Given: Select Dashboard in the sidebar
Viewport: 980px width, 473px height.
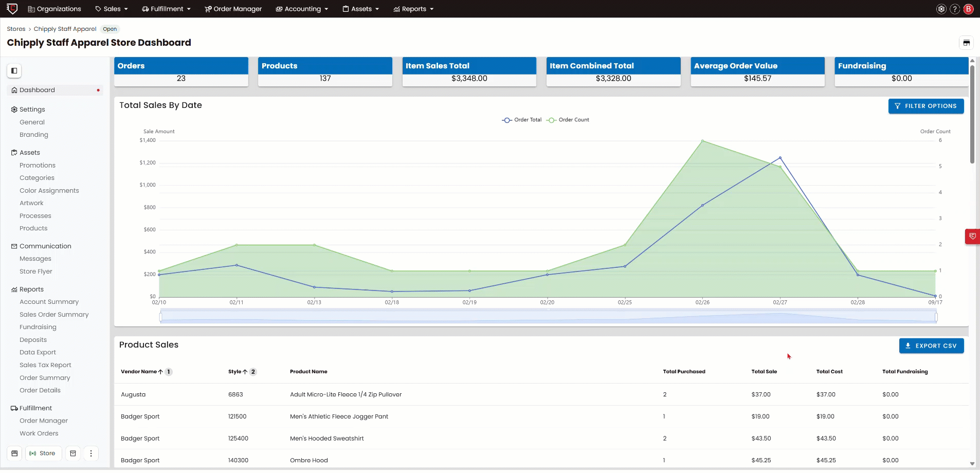Looking at the screenshot, I should pyautogui.click(x=55, y=90).
